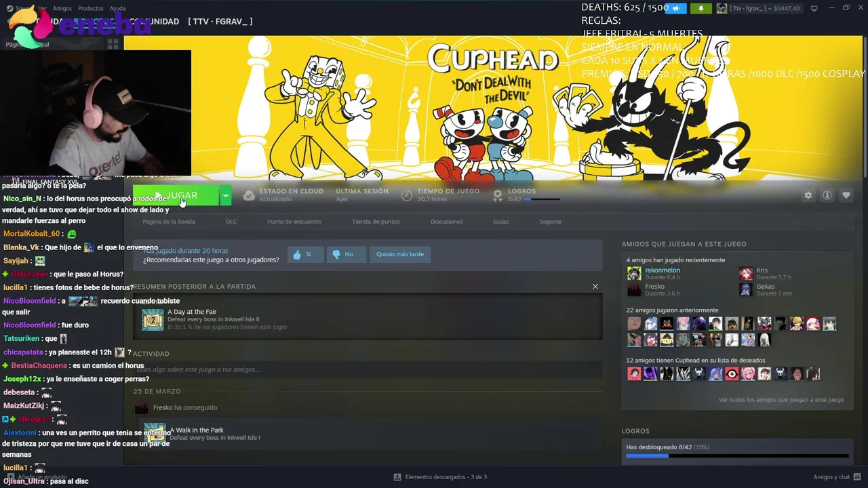This screenshot has width=868, height=488.
Task: Open Kris's avatar in friends list
Action: coord(746,273)
